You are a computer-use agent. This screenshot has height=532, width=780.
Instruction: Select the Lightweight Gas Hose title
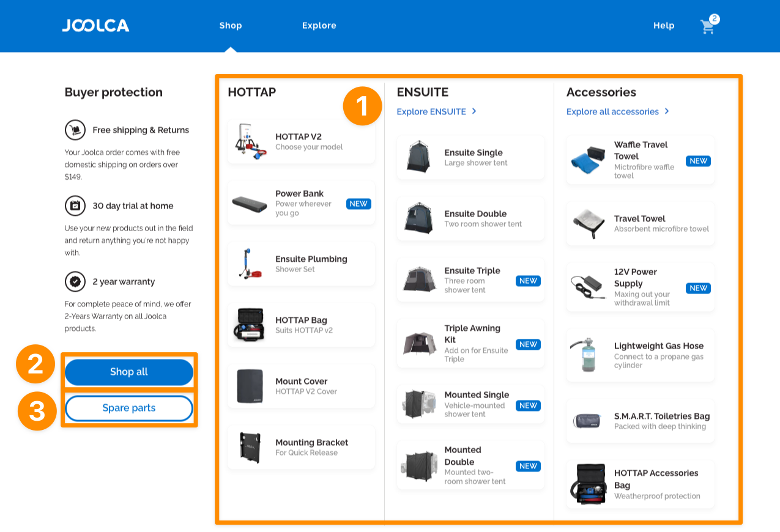click(659, 345)
